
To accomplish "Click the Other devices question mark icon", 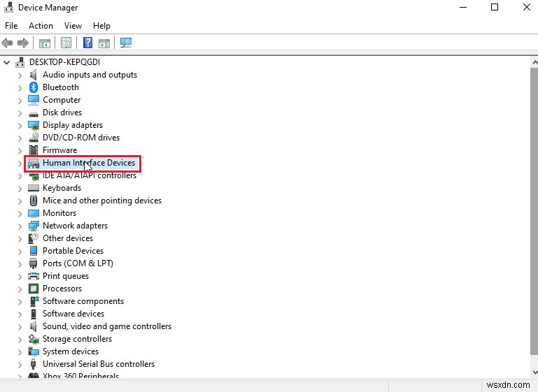I will (x=34, y=238).
